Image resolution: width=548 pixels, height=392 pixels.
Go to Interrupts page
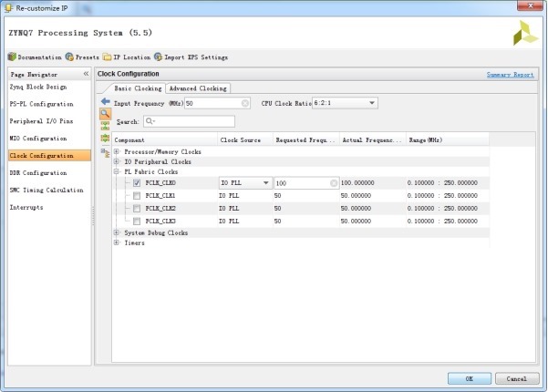26,207
